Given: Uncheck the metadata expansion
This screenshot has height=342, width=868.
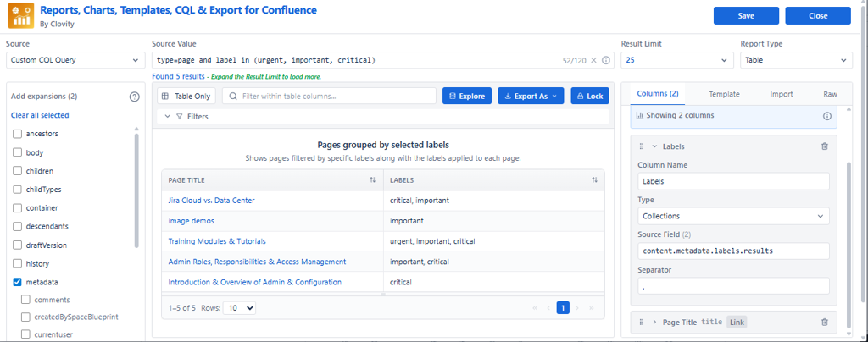Looking at the screenshot, I should point(17,283).
